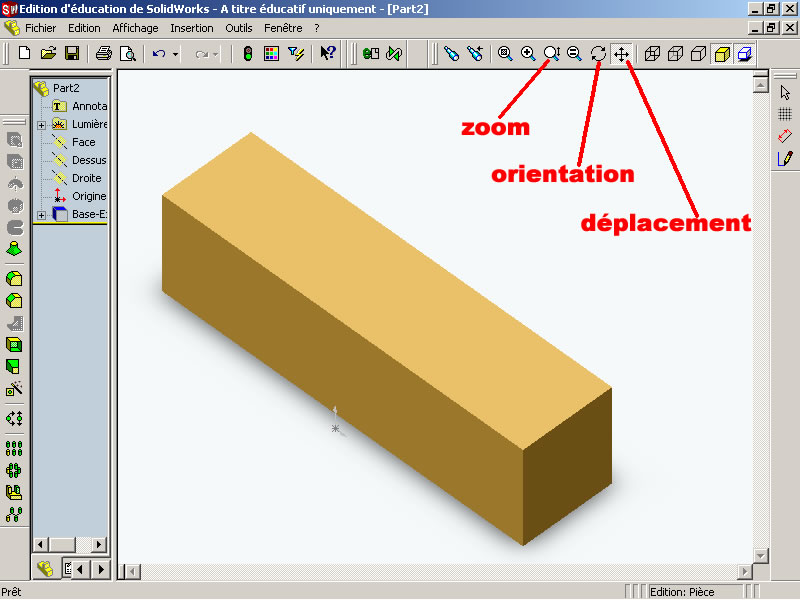Click the Zoom to Selection icon

point(574,54)
